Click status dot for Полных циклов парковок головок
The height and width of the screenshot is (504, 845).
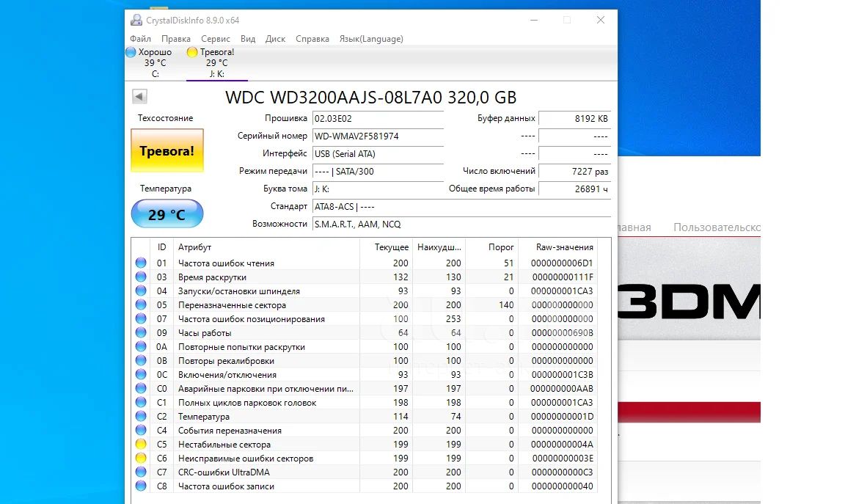point(141,403)
